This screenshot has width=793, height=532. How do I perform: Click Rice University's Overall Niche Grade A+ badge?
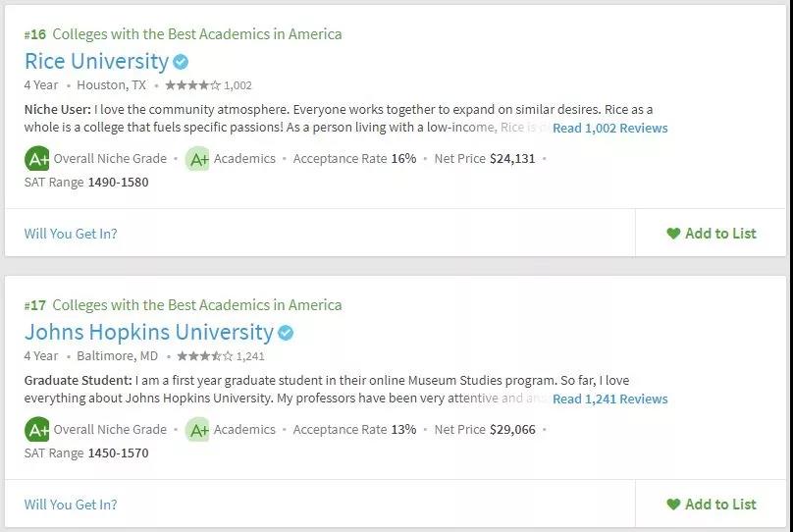click(x=37, y=159)
